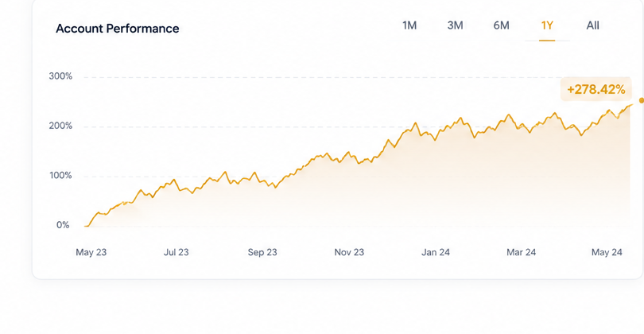Click the Nov 23 axis label
644x334 pixels.
point(349,252)
